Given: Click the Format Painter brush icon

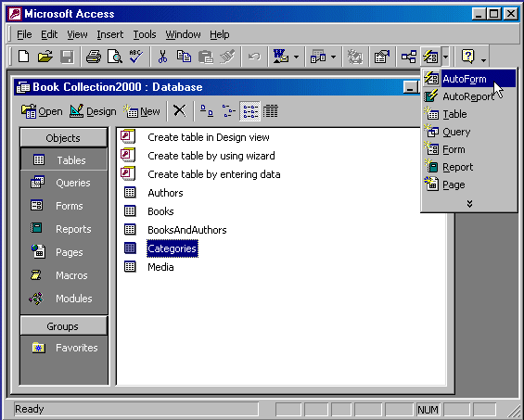Looking at the screenshot, I should click(x=227, y=57).
